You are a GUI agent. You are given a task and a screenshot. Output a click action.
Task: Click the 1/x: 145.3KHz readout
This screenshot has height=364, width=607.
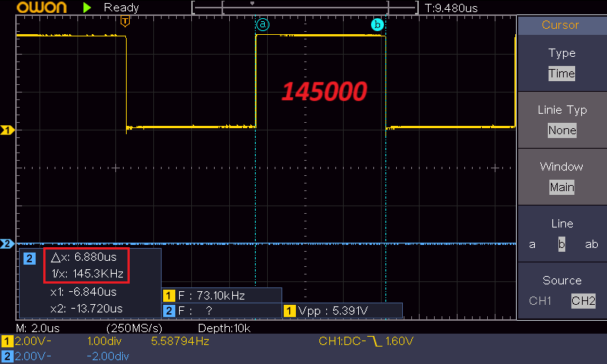click(x=87, y=274)
